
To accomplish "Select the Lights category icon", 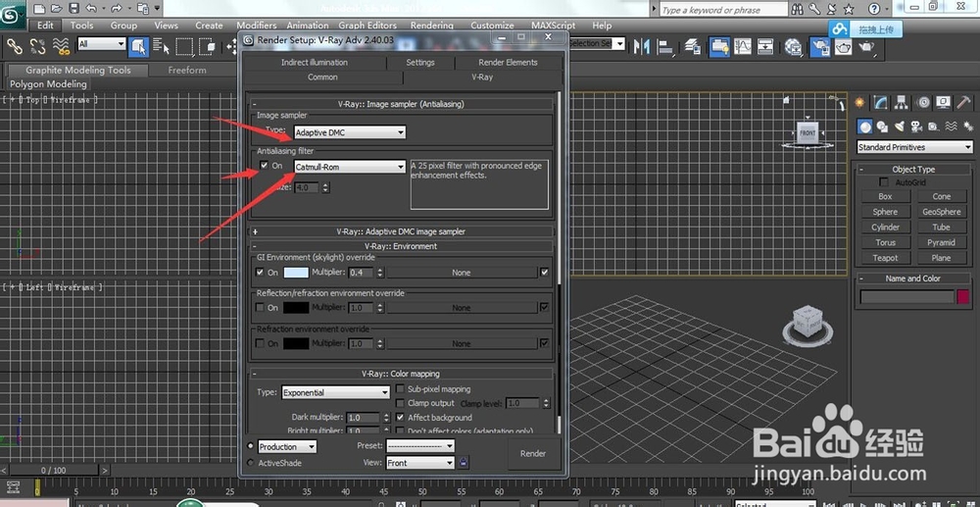I will (899, 127).
